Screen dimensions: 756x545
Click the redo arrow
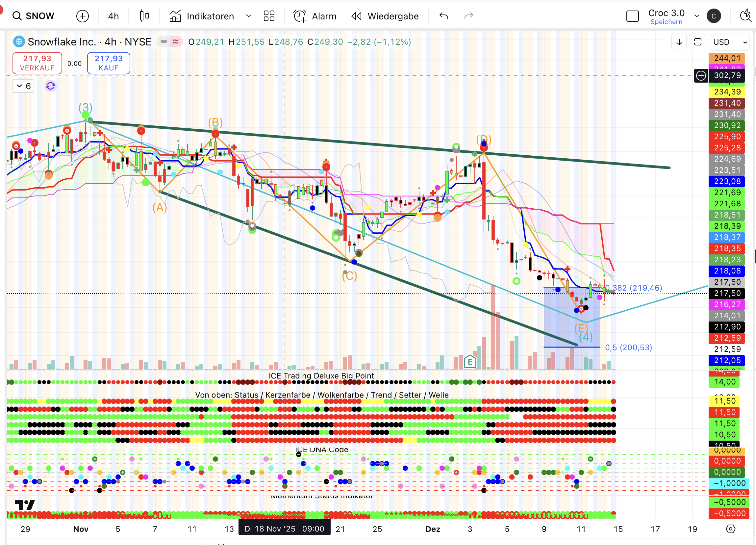click(x=469, y=16)
